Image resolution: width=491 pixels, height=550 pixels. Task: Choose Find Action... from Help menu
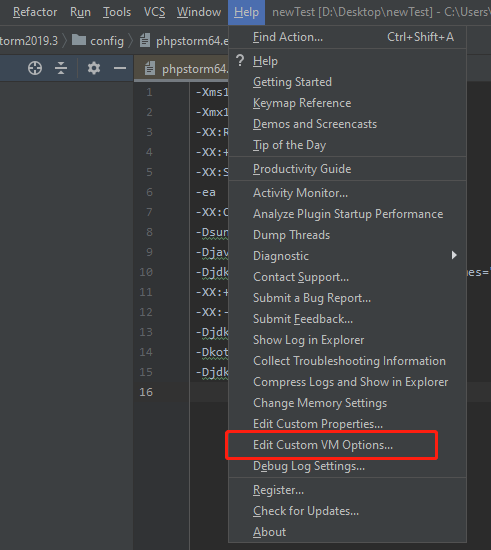pyautogui.click(x=347, y=37)
